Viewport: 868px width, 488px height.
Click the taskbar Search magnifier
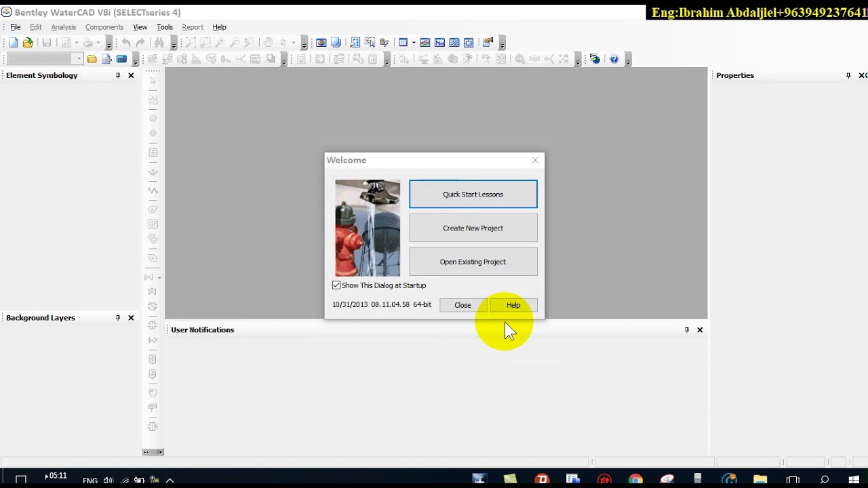[x=825, y=479]
